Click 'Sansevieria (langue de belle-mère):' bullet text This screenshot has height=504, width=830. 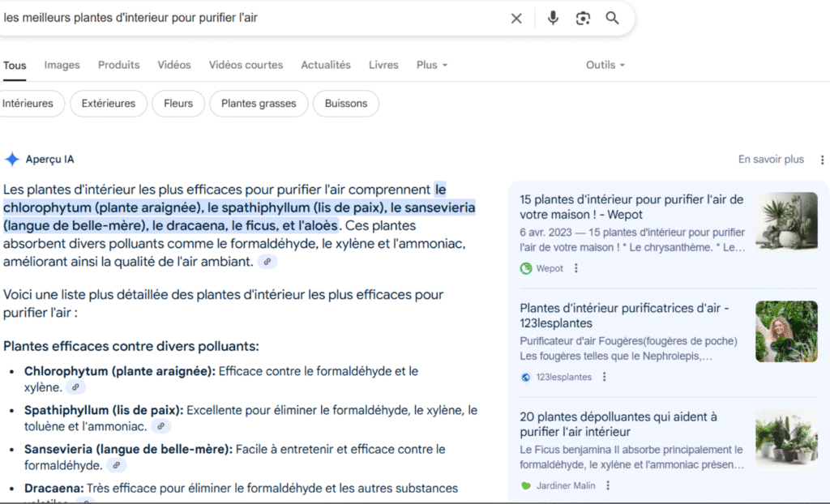pyautogui.click(x=128, y=450)
